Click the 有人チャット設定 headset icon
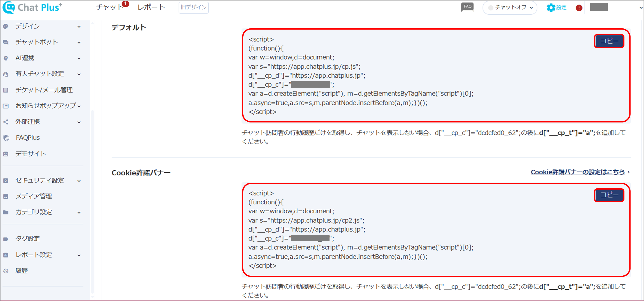 [x=6, y=74]
